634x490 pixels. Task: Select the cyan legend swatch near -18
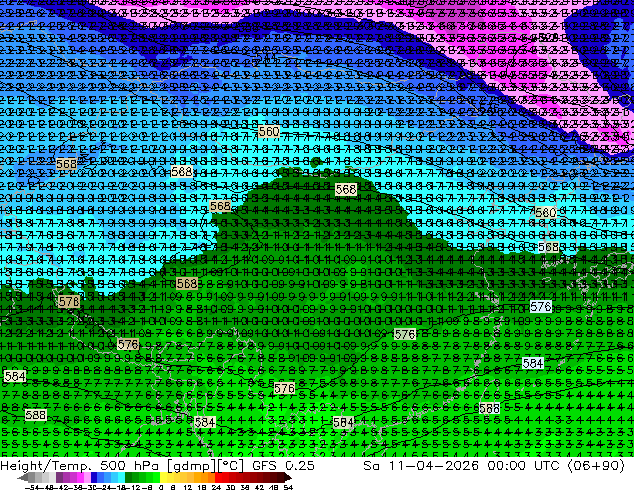click(x=121, y=478)
